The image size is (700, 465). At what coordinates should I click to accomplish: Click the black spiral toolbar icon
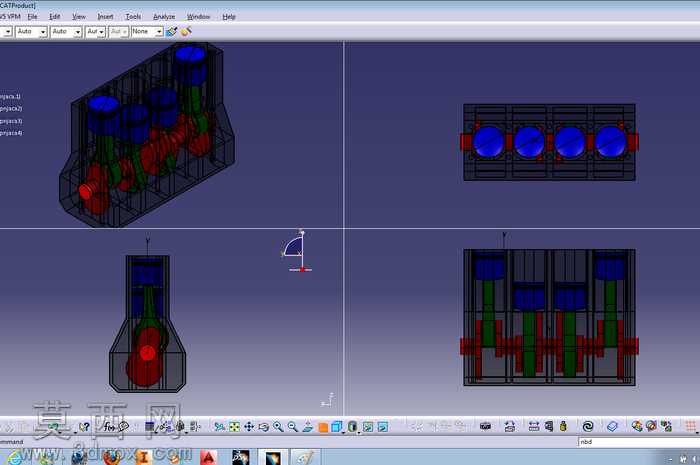tap(588, 427)
